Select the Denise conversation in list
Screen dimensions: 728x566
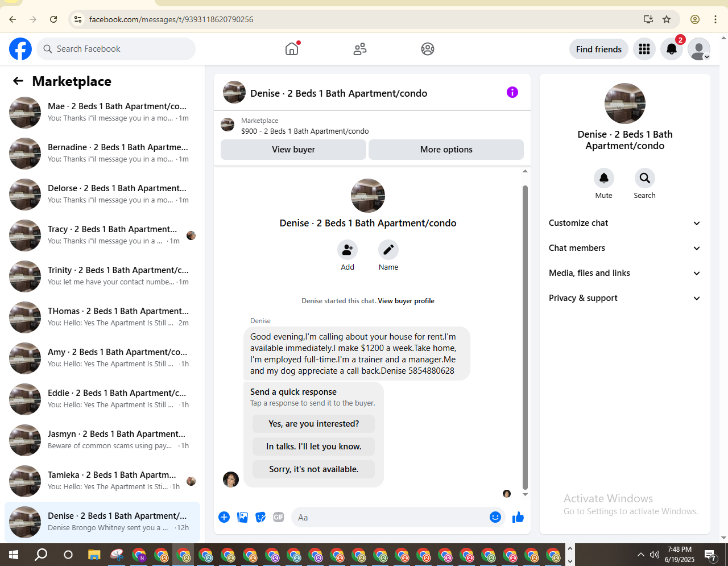[x=102, y=522]
